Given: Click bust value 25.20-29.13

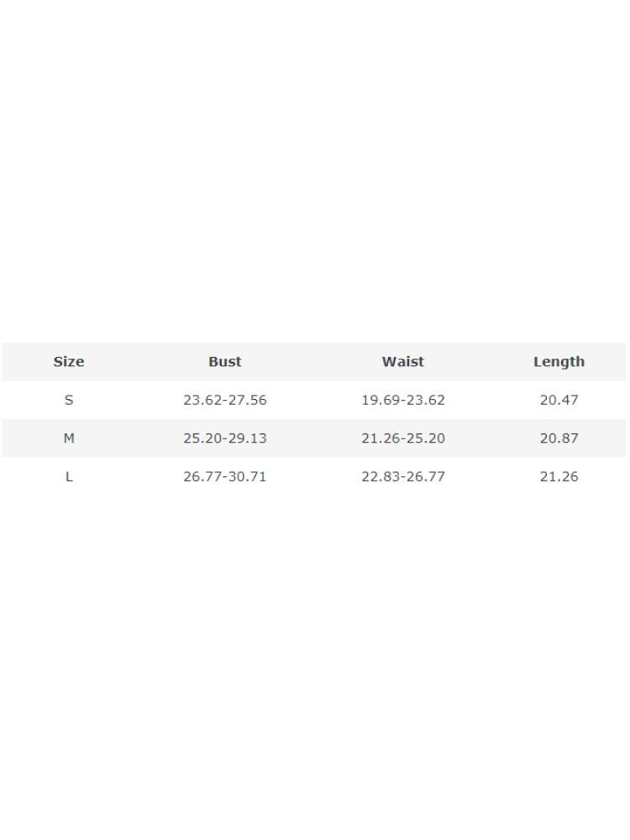Looking at the screenshot, I should [224, 438].
